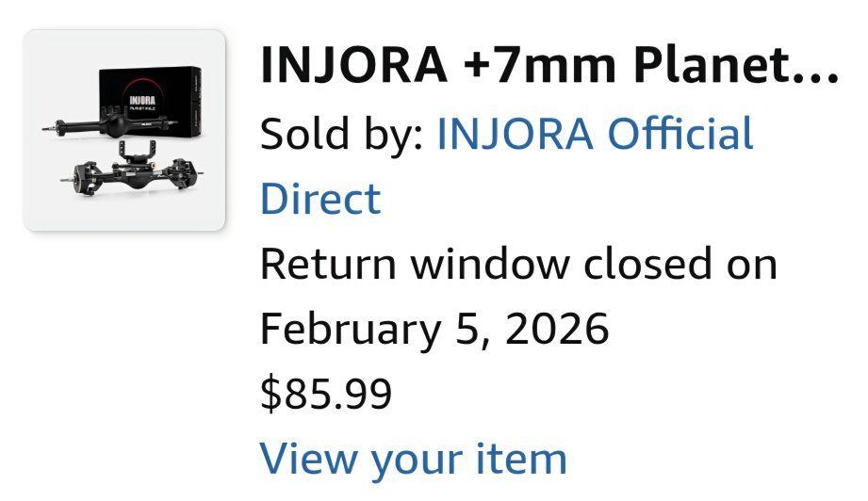The width and height of the screenshot is (868, 501).
Task: Click the INJORA +7mm Planet product title
Action: (548, 64)
